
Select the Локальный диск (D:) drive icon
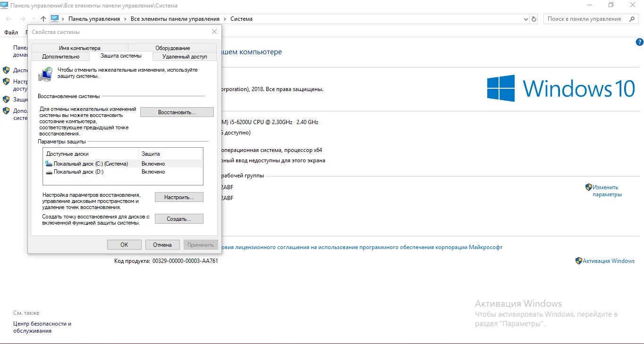click(x=49, y=172)
